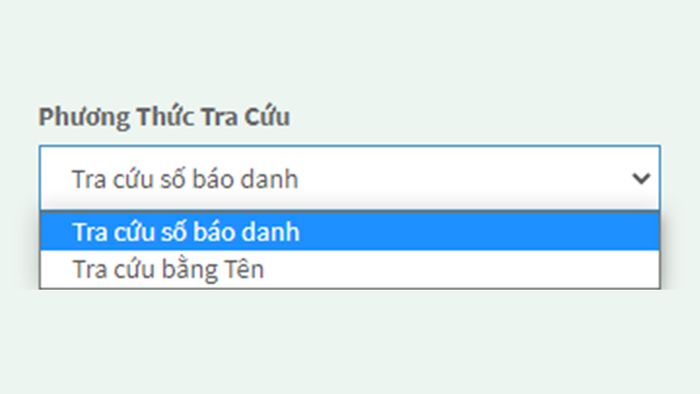Image resolution: width=700 pixels, height=394 pixels.
Task: Pick the blue highlighted list entry
Action: [x=350, y=232]
